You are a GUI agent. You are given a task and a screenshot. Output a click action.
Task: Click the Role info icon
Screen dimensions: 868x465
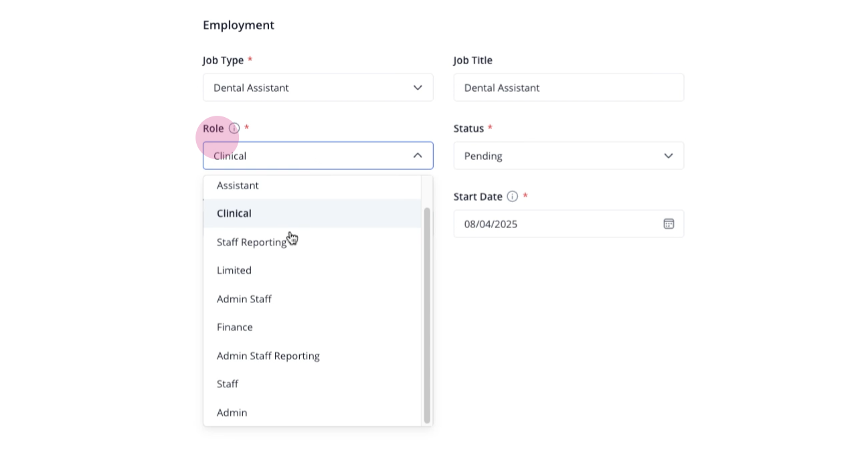(234, 128)
